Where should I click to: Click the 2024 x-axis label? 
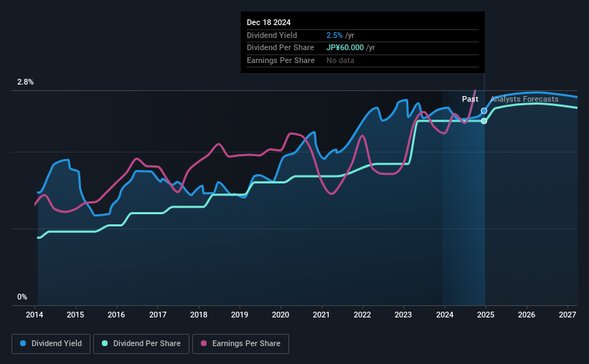[444, 315]
